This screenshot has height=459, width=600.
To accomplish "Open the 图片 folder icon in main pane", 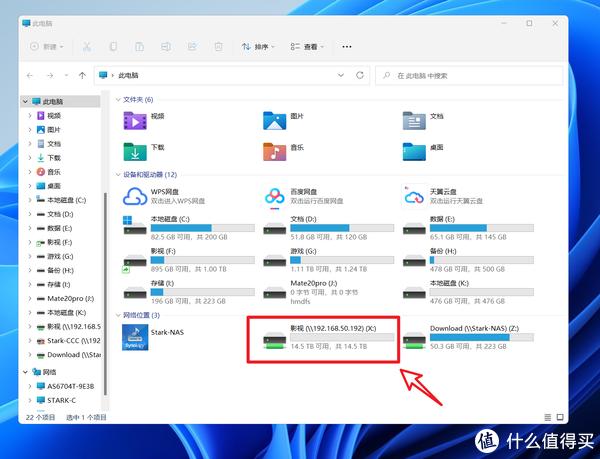I will pyautogui.click(x=274, y=120).
